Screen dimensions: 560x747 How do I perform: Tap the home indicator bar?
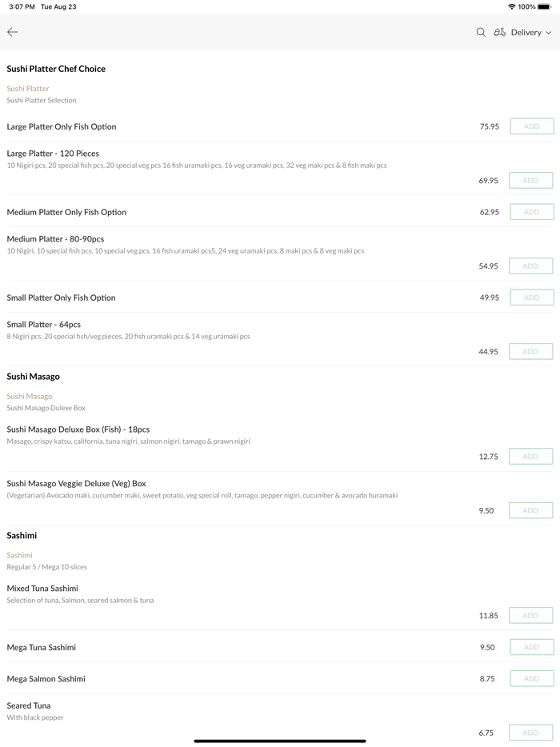click(280, 741)
